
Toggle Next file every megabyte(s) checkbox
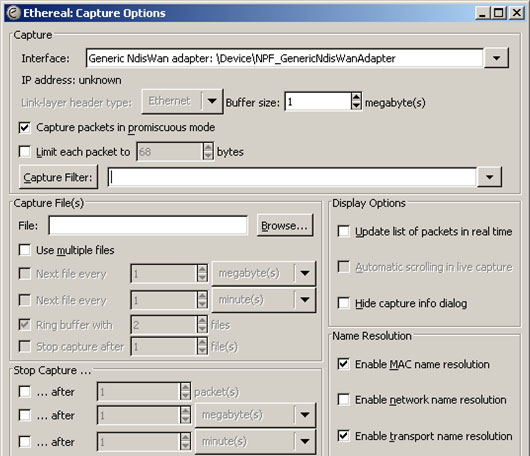point(24,273)
